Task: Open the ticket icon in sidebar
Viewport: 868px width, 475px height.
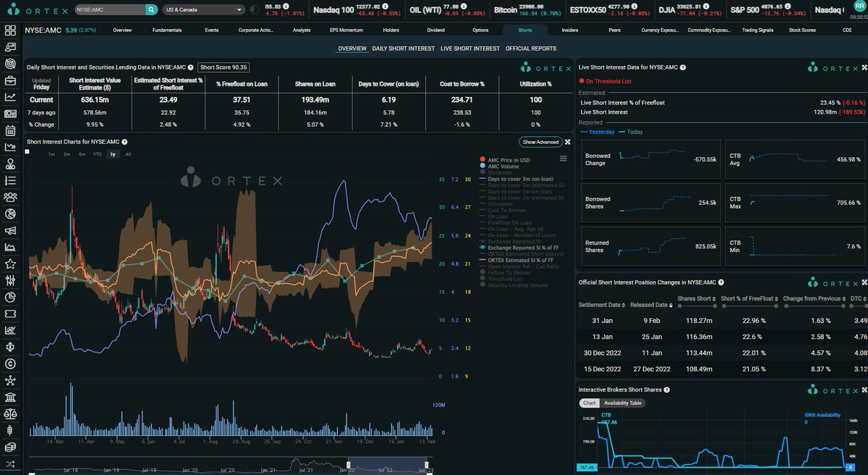Action: 10,314
